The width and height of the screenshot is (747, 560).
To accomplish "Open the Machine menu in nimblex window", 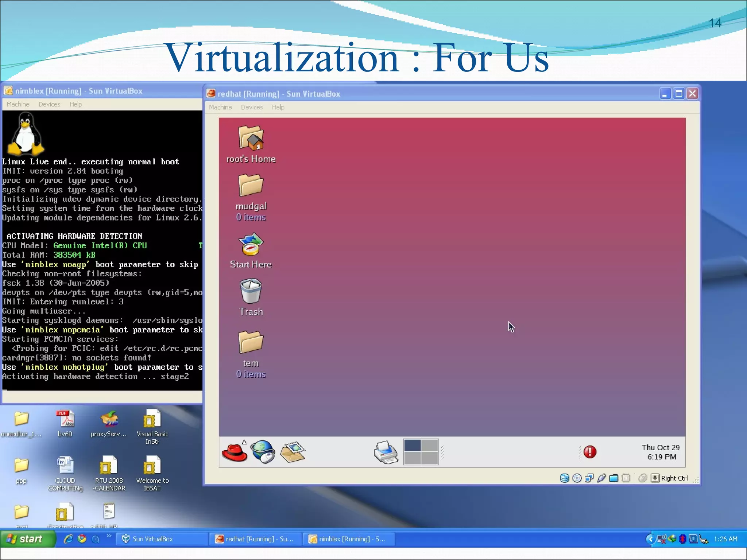I will 18,104.
